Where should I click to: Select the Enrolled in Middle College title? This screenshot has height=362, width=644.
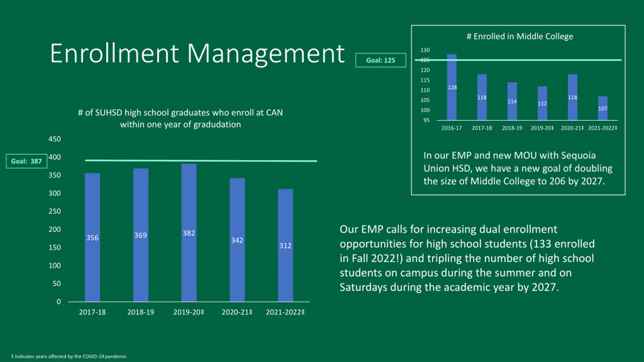pyautogui.click(x=520, y=36)
